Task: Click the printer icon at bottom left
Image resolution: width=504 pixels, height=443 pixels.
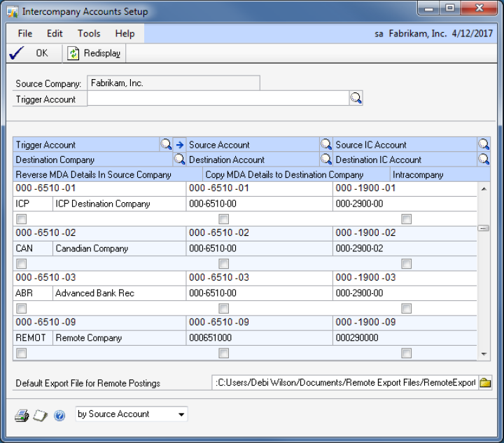Action: coord(22,415)
